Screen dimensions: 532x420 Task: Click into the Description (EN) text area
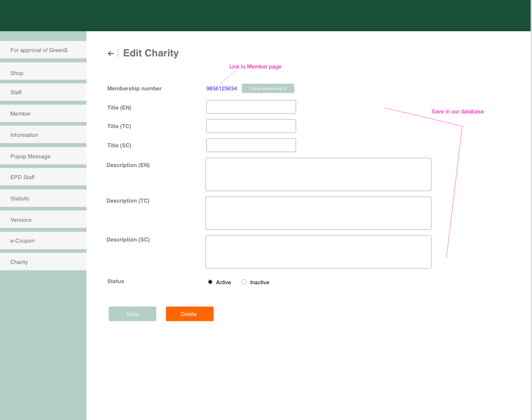click(x=318, y=174)
